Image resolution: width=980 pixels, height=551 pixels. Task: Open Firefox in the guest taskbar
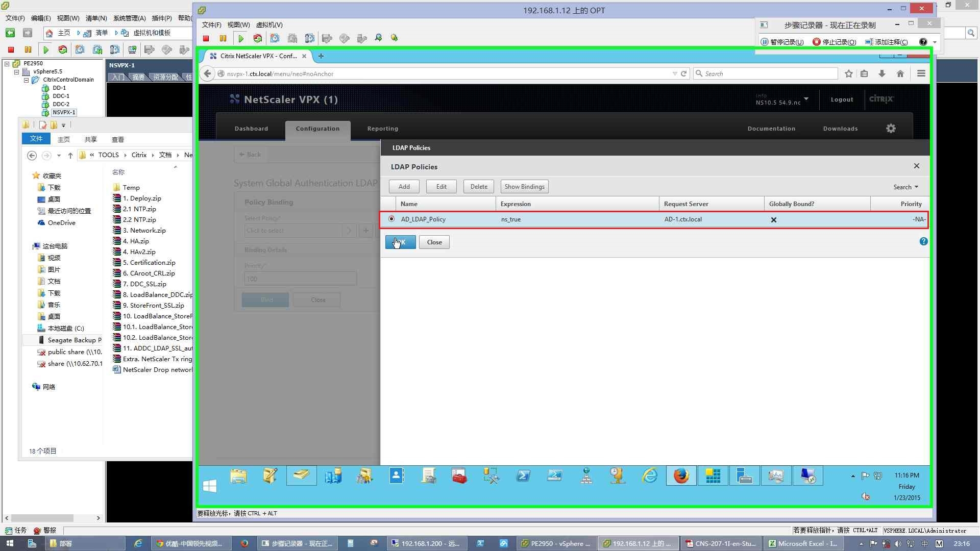coord(681,475)
